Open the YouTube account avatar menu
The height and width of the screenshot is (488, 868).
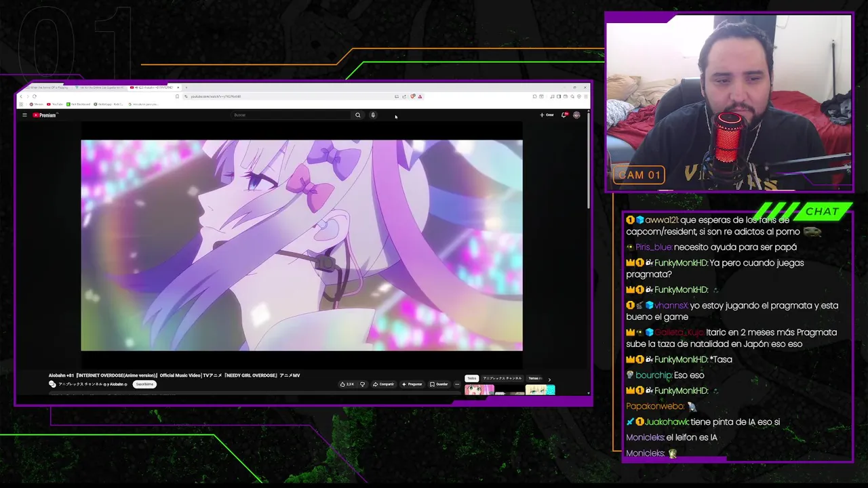[577, 115]
